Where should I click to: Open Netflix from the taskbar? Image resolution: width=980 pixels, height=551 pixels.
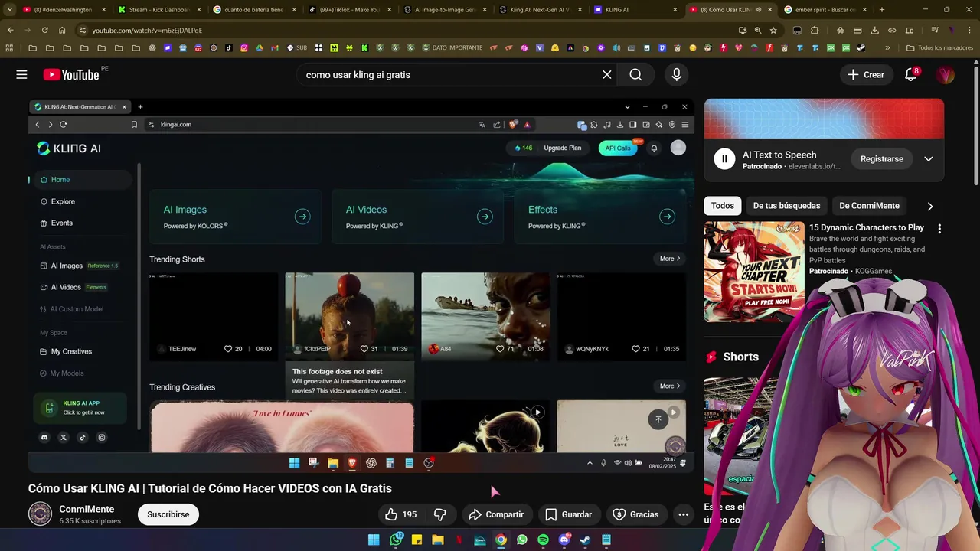459,540
